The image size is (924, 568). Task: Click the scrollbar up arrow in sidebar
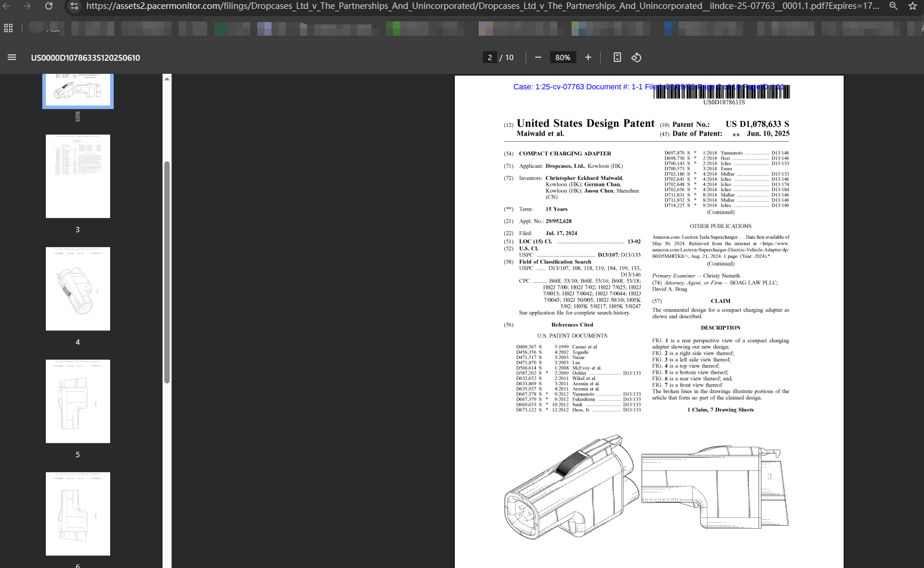[x=167, y=79]
